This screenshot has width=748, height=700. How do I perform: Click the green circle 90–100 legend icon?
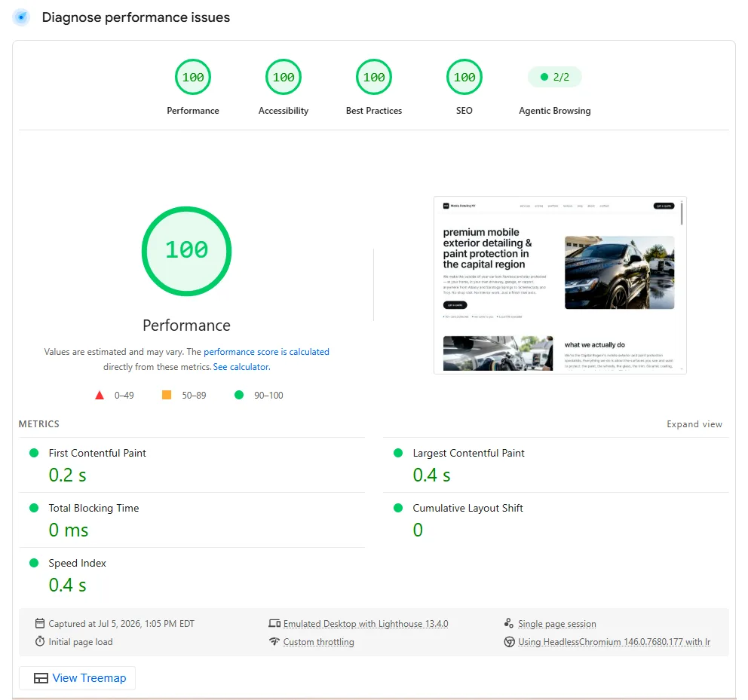click(x=239, y=395)
